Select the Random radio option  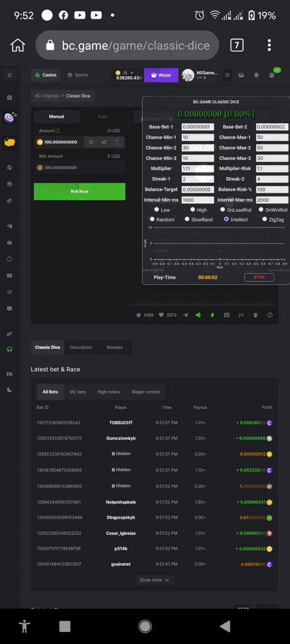click(152, 219)
